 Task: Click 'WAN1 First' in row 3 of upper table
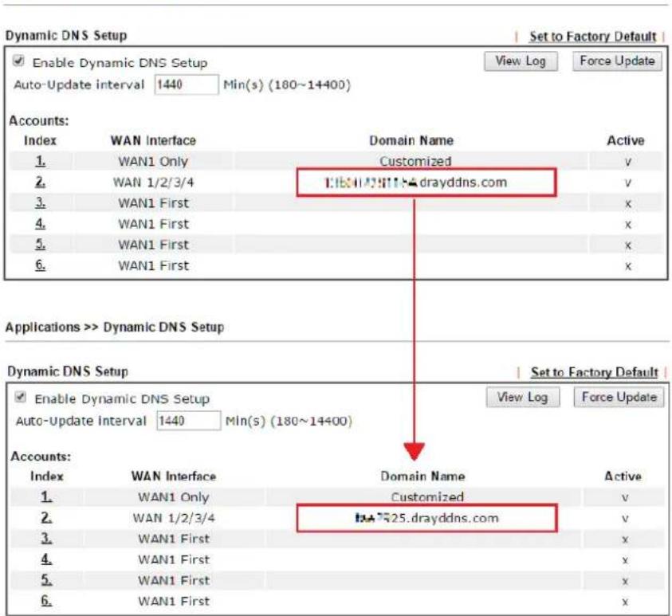coord(153,203)
